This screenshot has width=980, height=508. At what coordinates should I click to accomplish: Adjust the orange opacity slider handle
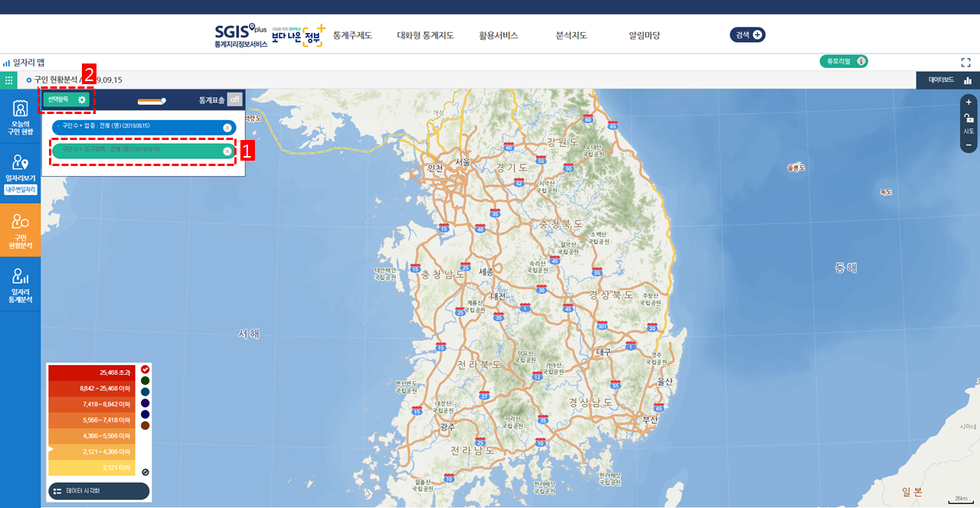163,100
